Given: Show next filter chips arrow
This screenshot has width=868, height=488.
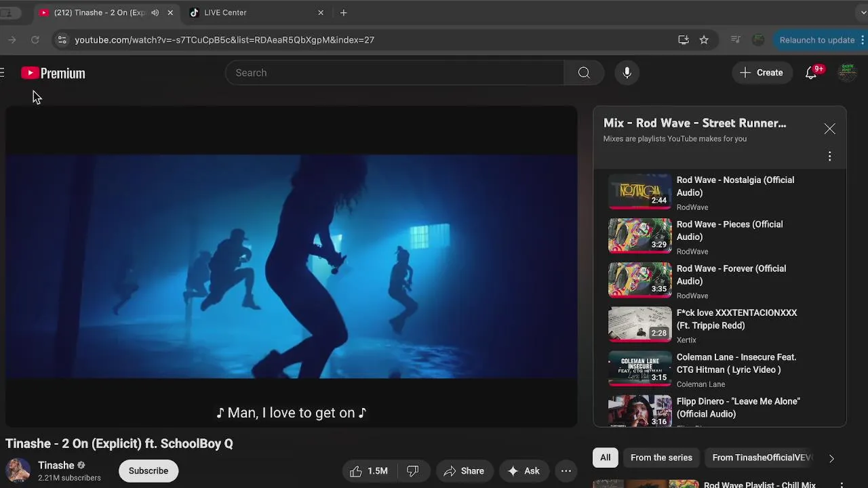Looking at the screenshot, I should 831,458.
